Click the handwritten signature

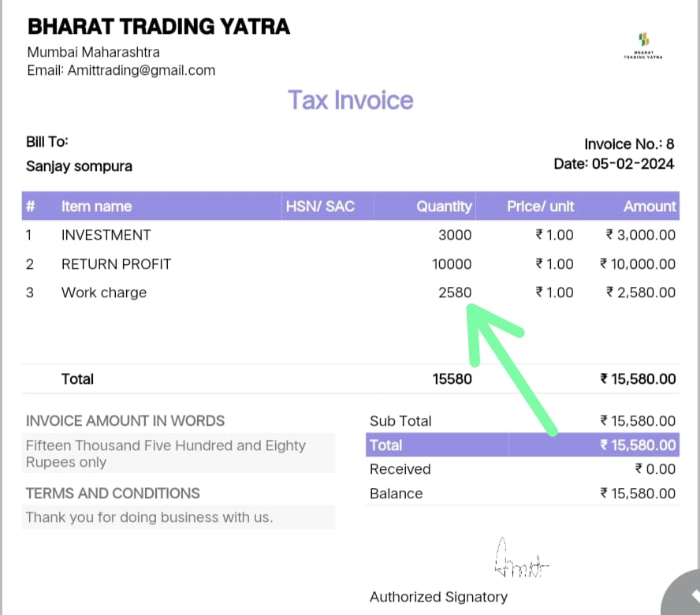coord(519,560)
